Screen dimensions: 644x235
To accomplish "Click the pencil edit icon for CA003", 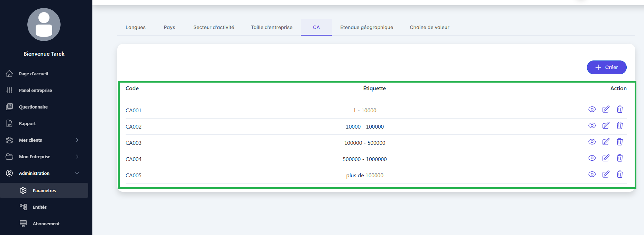I will point(606,142).
